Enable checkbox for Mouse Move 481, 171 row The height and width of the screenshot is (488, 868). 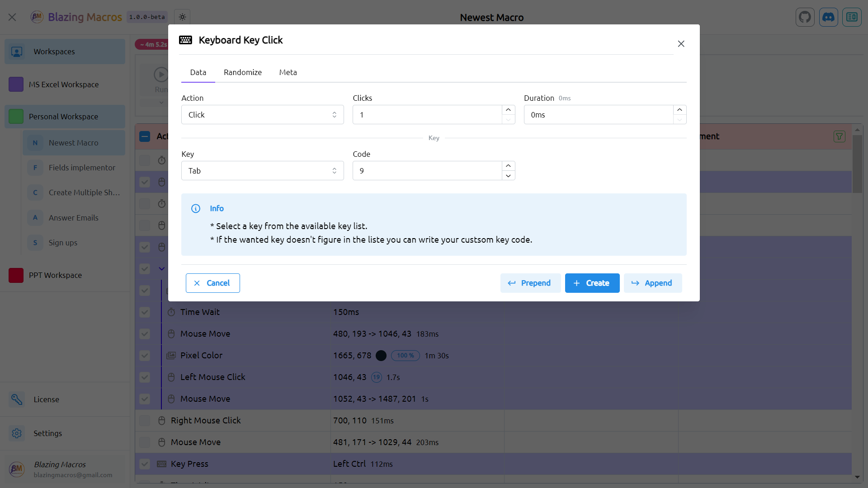[x=145, y=442]
